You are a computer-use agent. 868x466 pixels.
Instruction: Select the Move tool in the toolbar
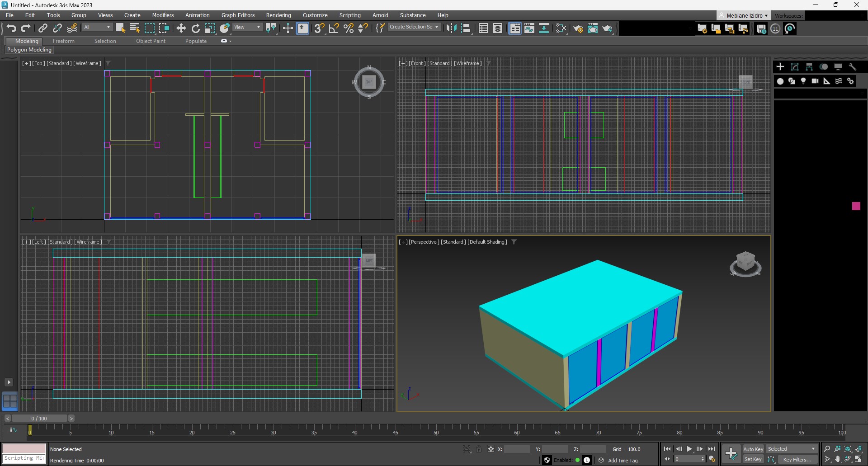(x=181, y=28)
